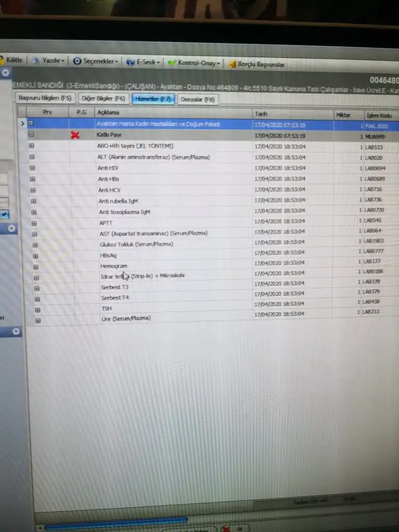The image size is (399, 532).
Task: Expand the TSH row plus icon
Action: [37, 310]
